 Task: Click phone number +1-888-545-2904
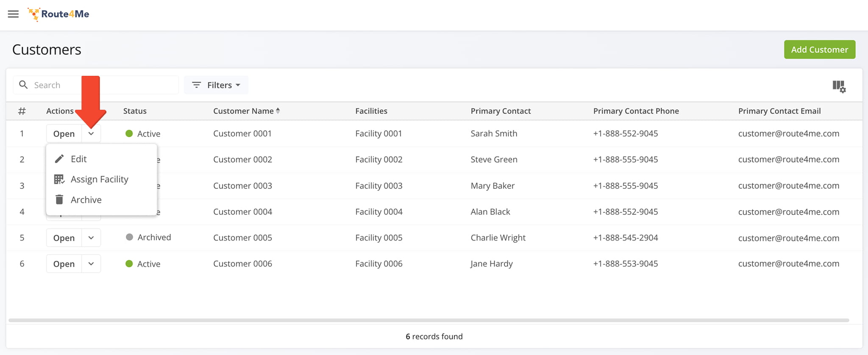tap(626, 238)
